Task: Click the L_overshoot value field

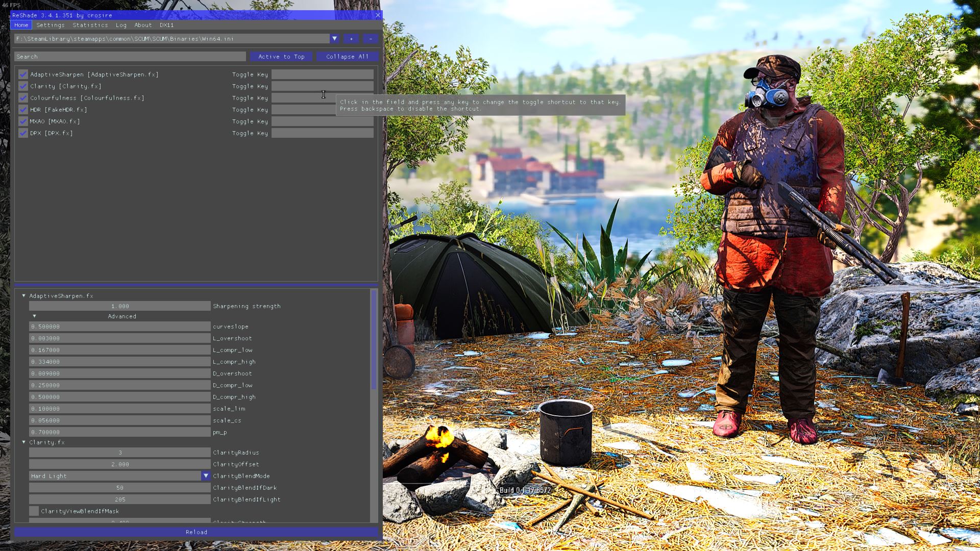Action: click(x=119, y=338)
